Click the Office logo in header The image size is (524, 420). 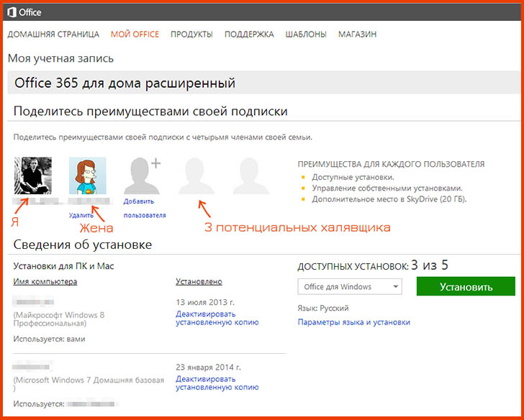[24, 12]
